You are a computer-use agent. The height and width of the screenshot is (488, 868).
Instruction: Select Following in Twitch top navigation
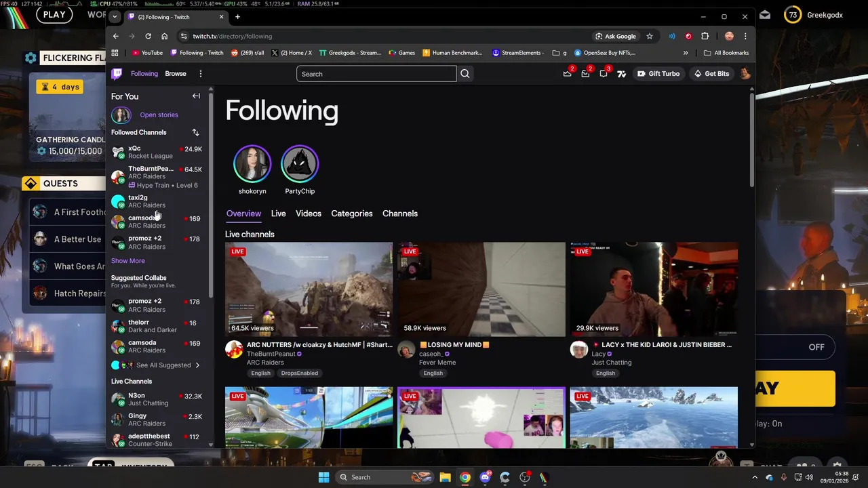coord(144,74)
